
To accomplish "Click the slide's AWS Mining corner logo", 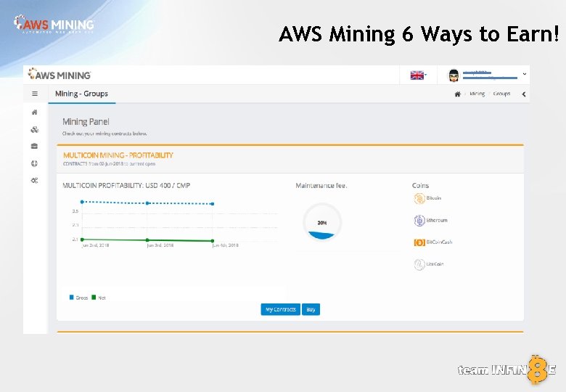I will tap(54, 24).
